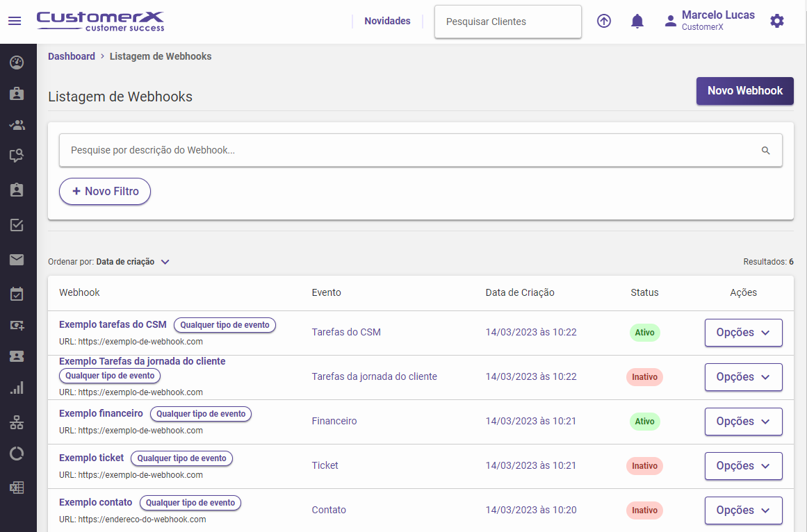Image resolution: width=807 pixels, height=532 pixels.
Task: Add a Novo Filtro
Action: tap(105, 191)
